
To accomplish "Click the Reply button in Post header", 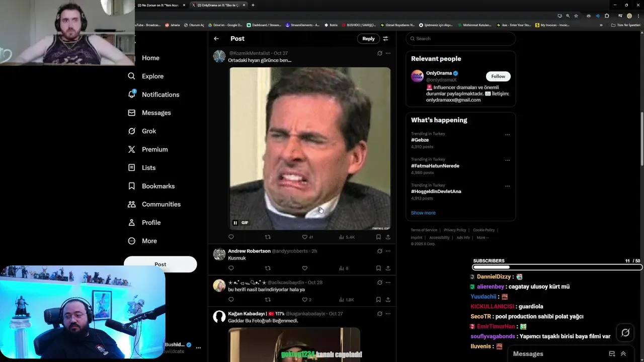I will coord(368,39).
